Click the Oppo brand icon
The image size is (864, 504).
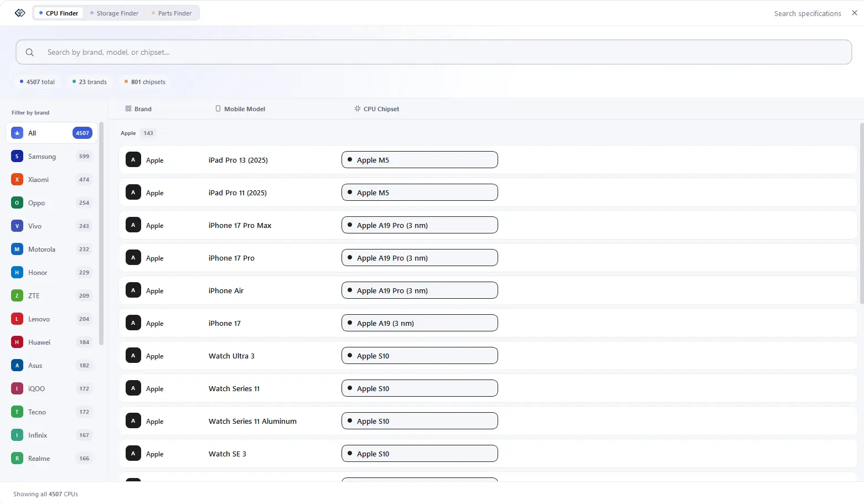tap(17, 203)
